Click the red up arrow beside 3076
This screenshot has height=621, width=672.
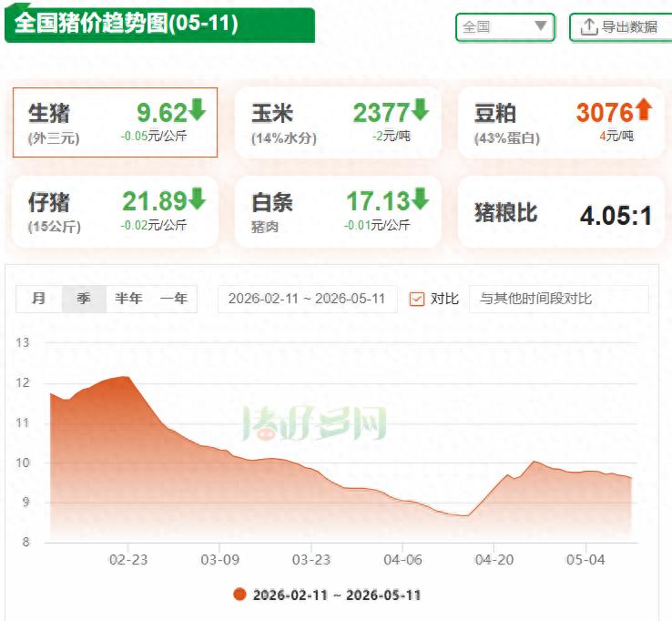(x=644, y=109)
